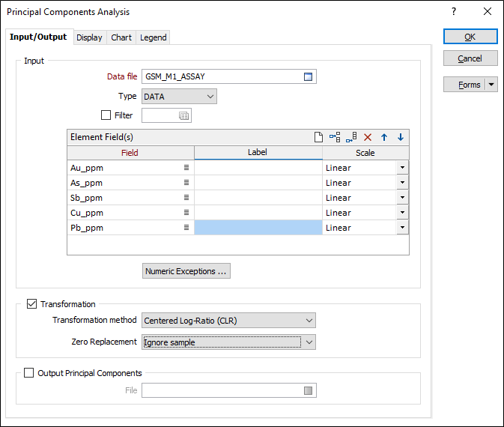The width and height of the screenshot is (504, 427).
Task: Click the append row icon in Element Fields toolbar
Action: coord(351,137)
